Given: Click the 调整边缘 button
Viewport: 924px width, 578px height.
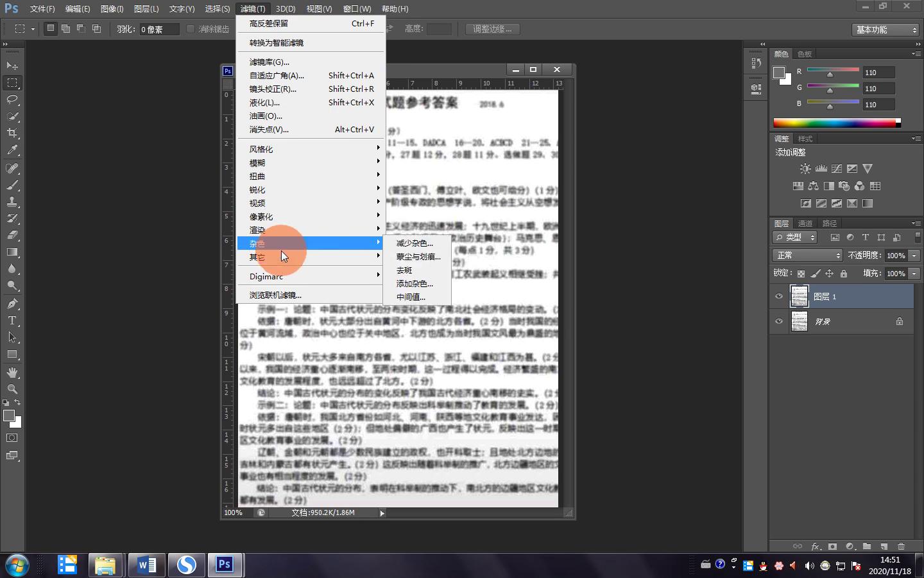Looking at the screenshot, I should click(492, 29).
